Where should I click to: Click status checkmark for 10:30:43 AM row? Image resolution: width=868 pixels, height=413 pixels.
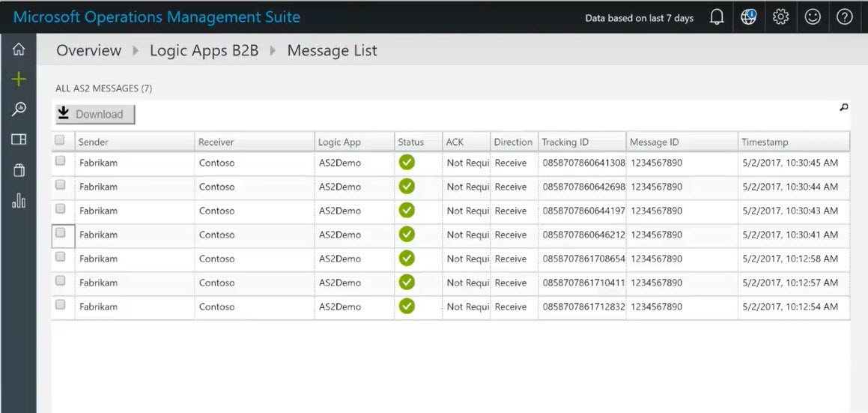point(407,210)
